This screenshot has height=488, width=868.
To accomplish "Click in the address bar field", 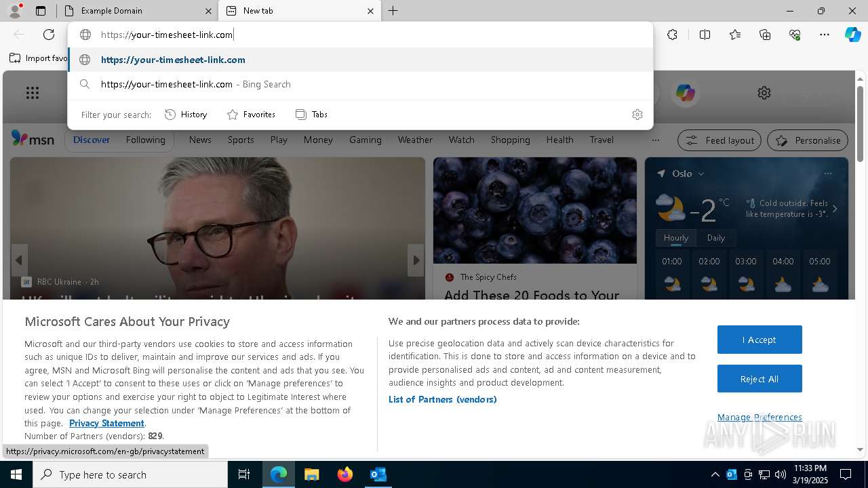I will click(360, 35).
